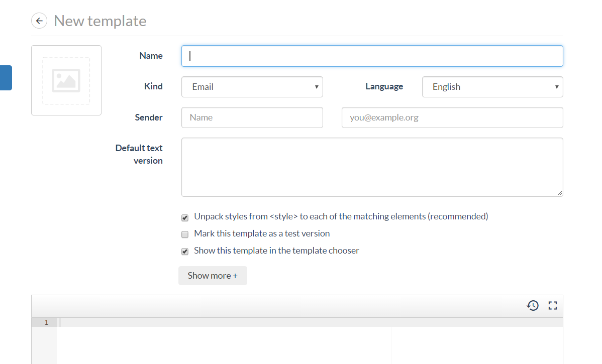Uncheck Show this template in the template chooser
This screenshot has width=602, height=364.
(x=185, y=251)
